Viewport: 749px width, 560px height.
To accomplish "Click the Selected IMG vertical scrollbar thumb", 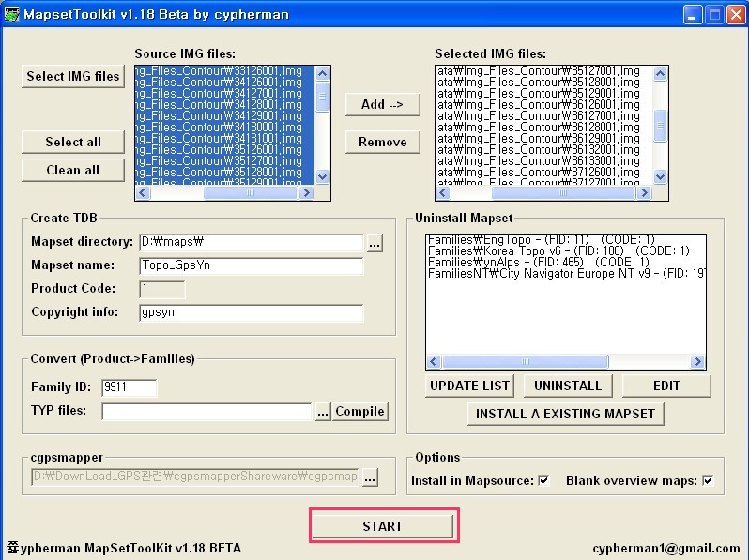I will 660,126.
